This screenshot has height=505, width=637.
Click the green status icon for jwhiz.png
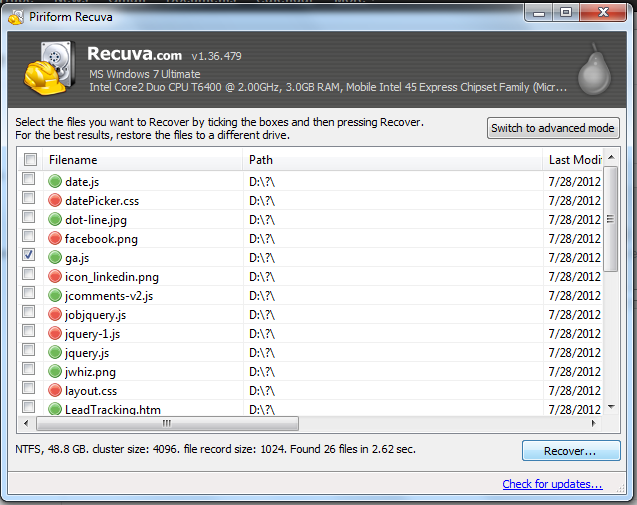(x=55, y=371)
